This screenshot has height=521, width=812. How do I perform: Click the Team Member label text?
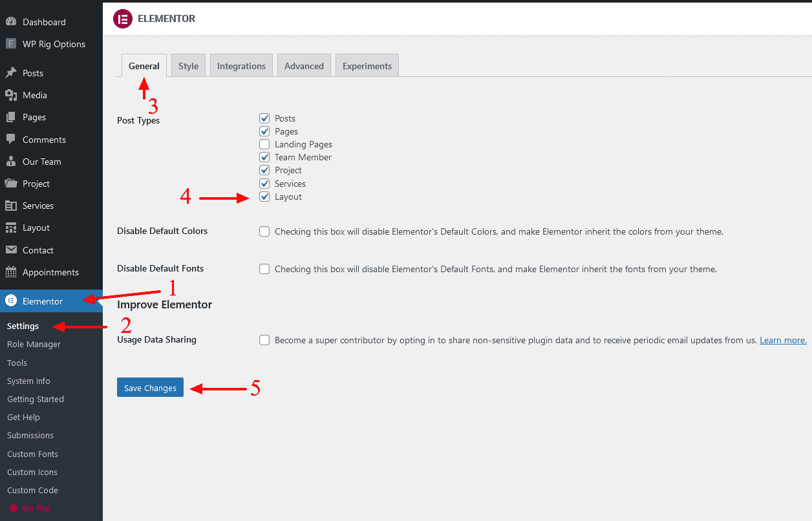pos(303,157)
